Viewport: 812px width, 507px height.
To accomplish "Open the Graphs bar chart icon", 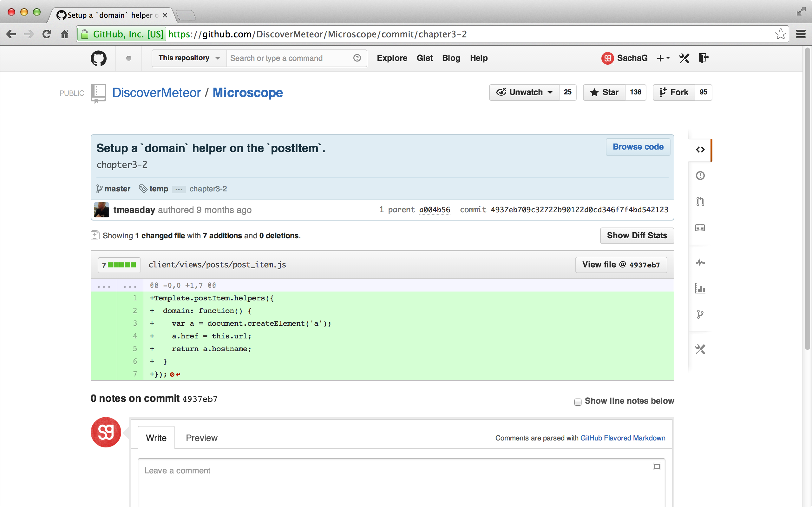I will [700, 288].
